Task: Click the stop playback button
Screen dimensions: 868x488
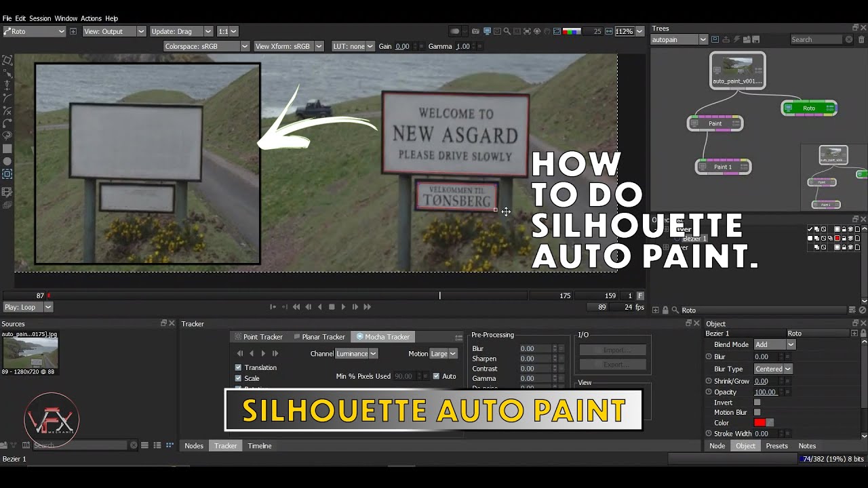Action: (332, 307)
